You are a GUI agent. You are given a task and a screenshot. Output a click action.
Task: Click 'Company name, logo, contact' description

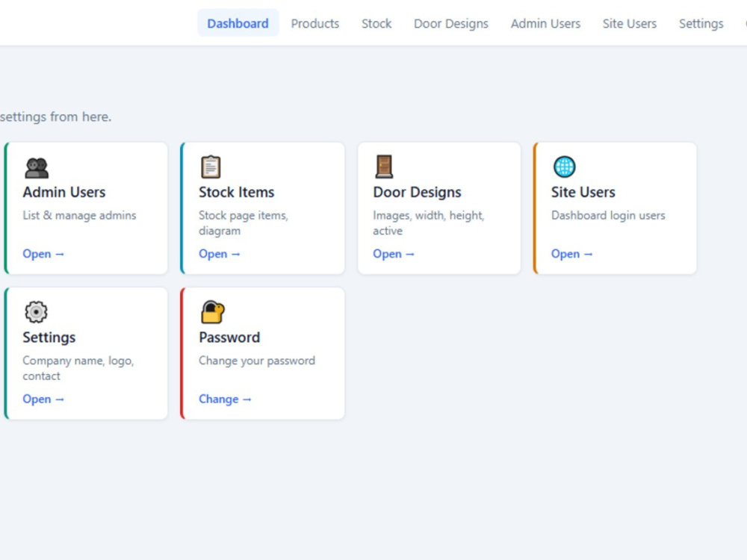pos(78,368)
